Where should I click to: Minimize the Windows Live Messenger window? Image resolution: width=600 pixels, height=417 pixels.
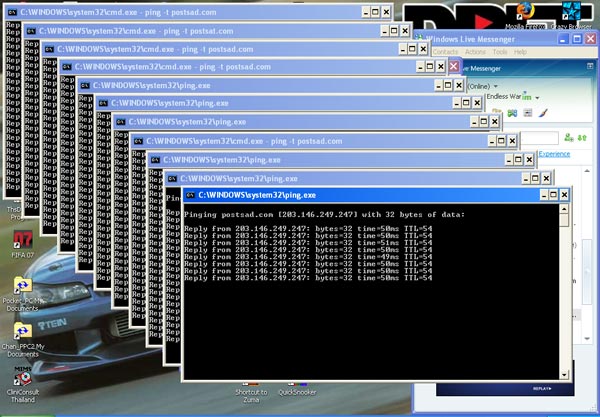[563, 39]
